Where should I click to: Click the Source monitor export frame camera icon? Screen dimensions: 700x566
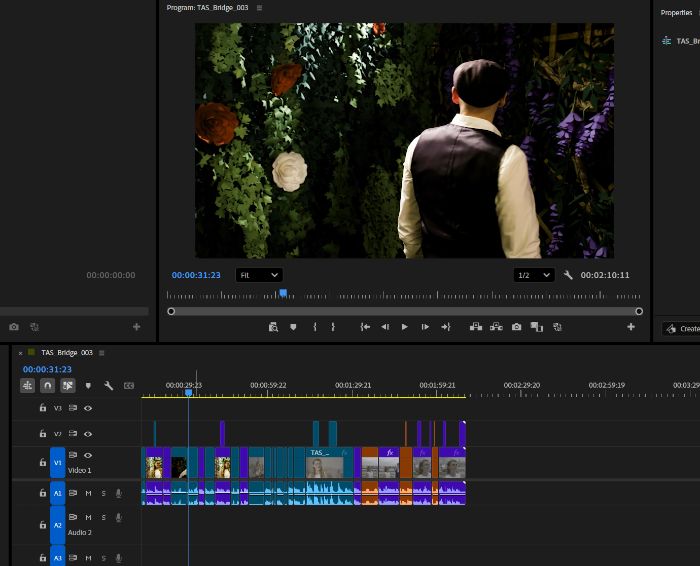click(x=14, y=327)
